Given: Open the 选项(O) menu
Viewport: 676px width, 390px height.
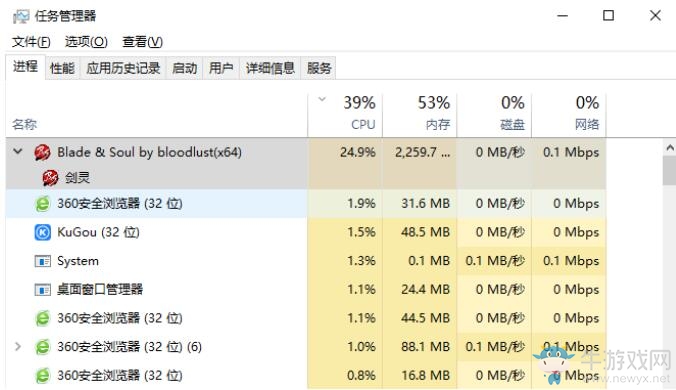Looking at the screenshot, I should [x=86, y=42].
